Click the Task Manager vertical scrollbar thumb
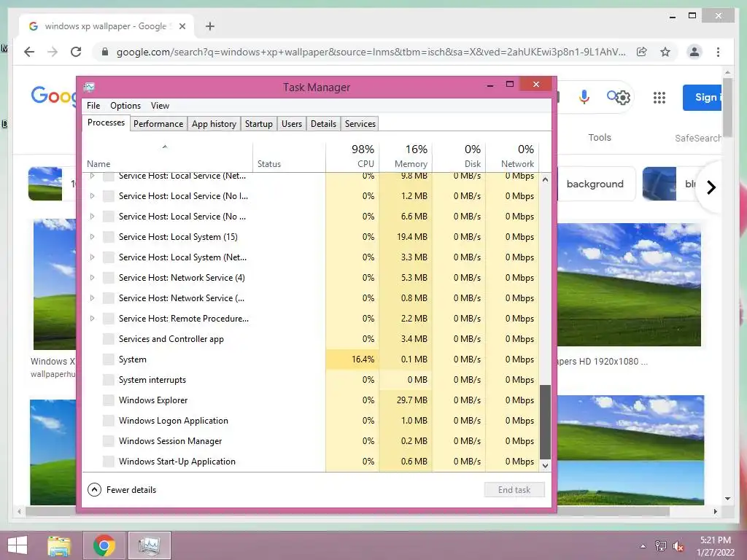The height and width of the screenshot is (560, 747). point(545,422)
